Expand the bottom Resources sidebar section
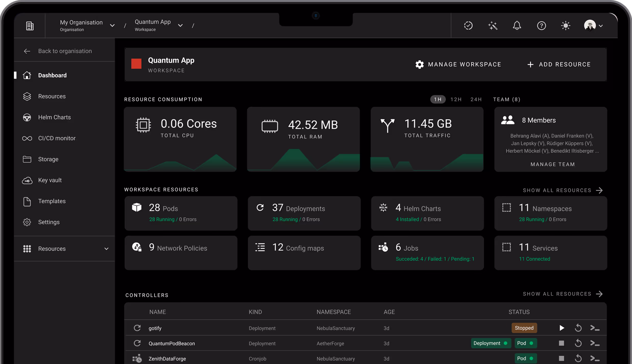This screenshot has height=364, width=632. click(106, 249)
